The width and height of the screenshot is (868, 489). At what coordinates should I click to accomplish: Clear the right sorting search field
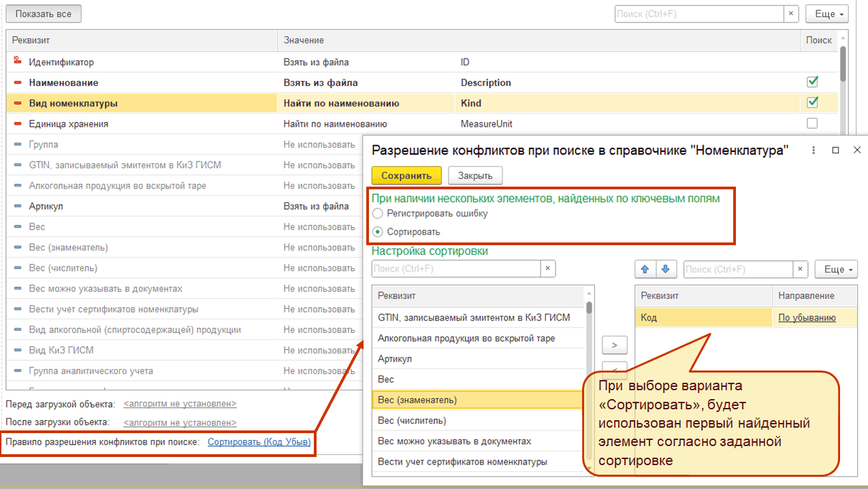[801, 269]
